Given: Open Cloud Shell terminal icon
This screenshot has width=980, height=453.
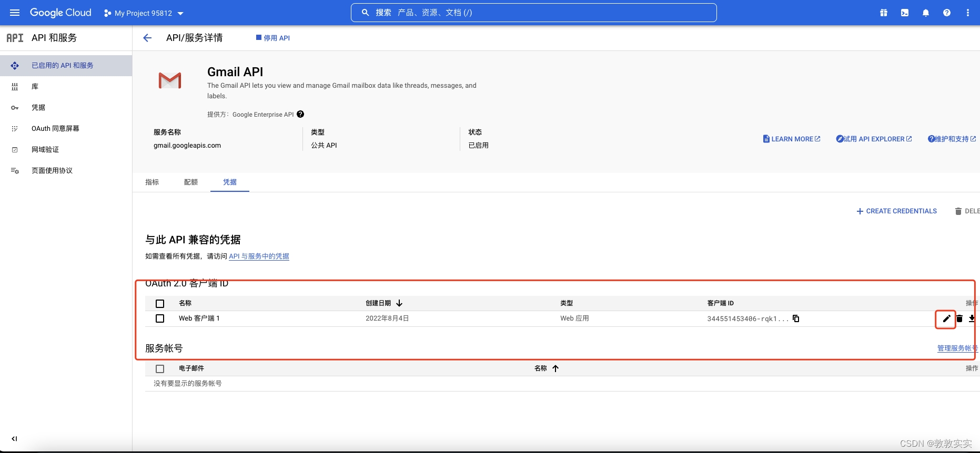Looking at the screenshot, I should 905,13.
